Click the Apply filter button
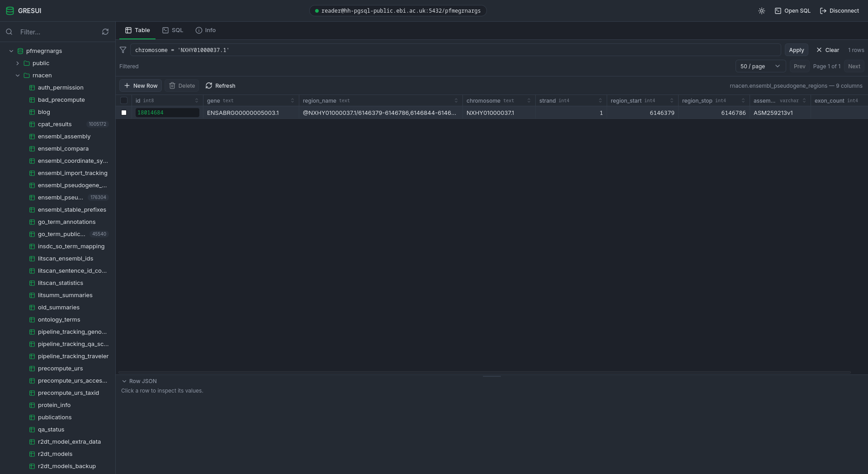 tap(797, 50)
